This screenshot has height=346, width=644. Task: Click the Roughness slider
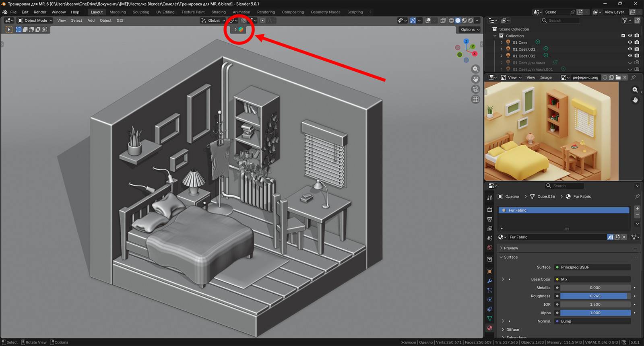tap(595, 296)
